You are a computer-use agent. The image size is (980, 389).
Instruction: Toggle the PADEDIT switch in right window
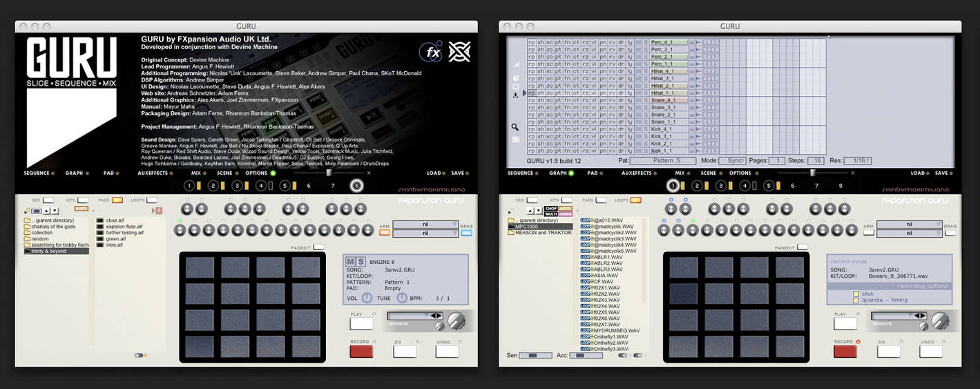point(802,247)
